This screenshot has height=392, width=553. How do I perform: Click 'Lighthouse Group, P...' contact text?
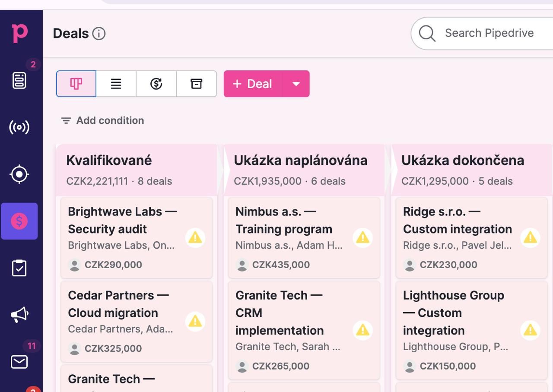click(456, 347)
